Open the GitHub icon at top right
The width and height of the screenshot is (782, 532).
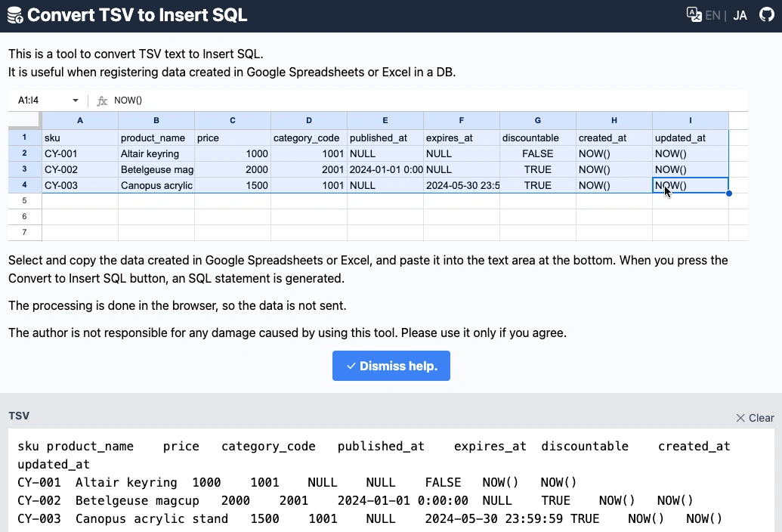pyautogui.click(x=768, y=14)
